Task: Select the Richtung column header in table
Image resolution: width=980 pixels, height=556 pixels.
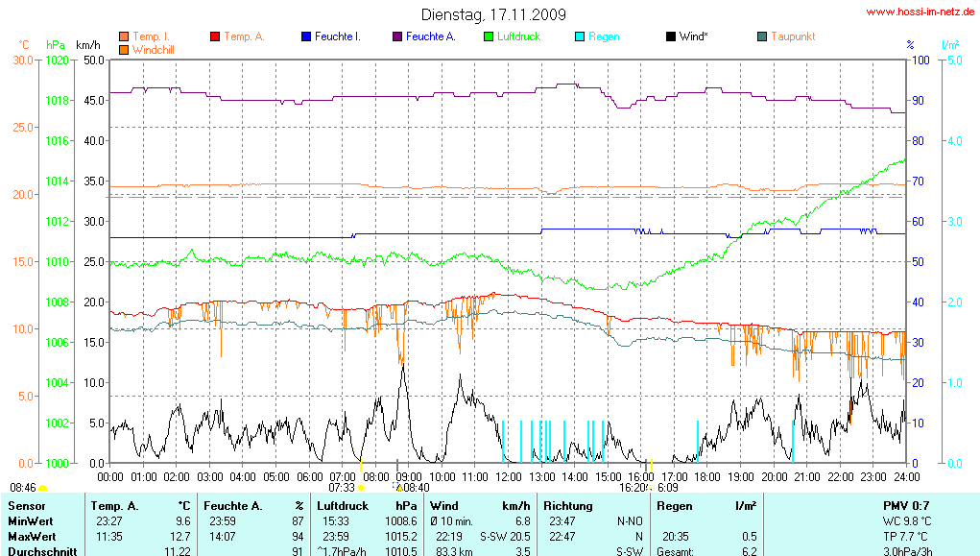Action: 566,505
